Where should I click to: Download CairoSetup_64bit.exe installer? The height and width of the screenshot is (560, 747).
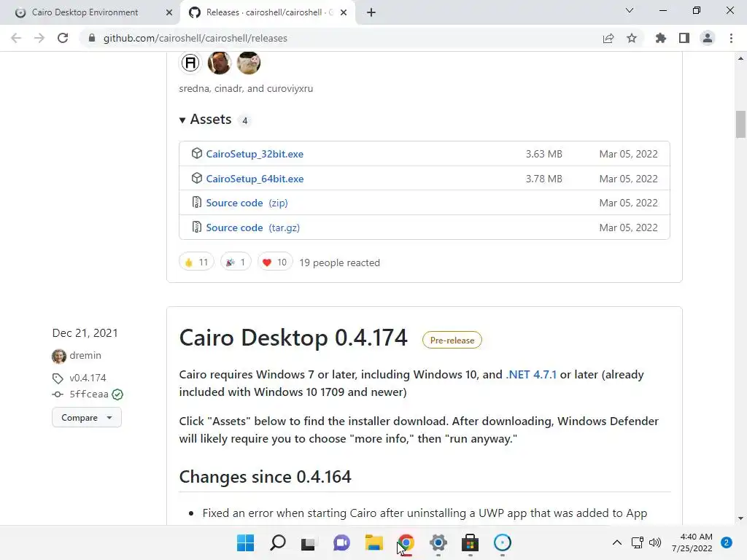pyautogui.click(x=255, y=179)
